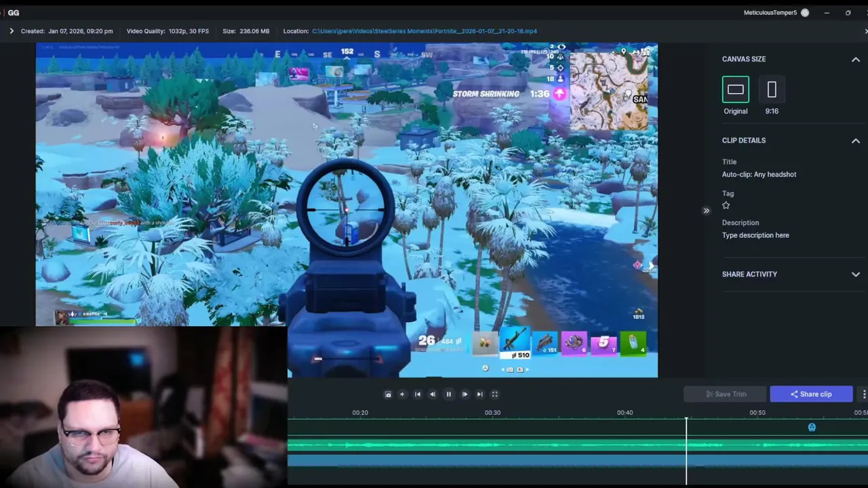The image size is (868, 488).
Task: Collapse the clip info bar chevron
Action: (x=12, y=31)
